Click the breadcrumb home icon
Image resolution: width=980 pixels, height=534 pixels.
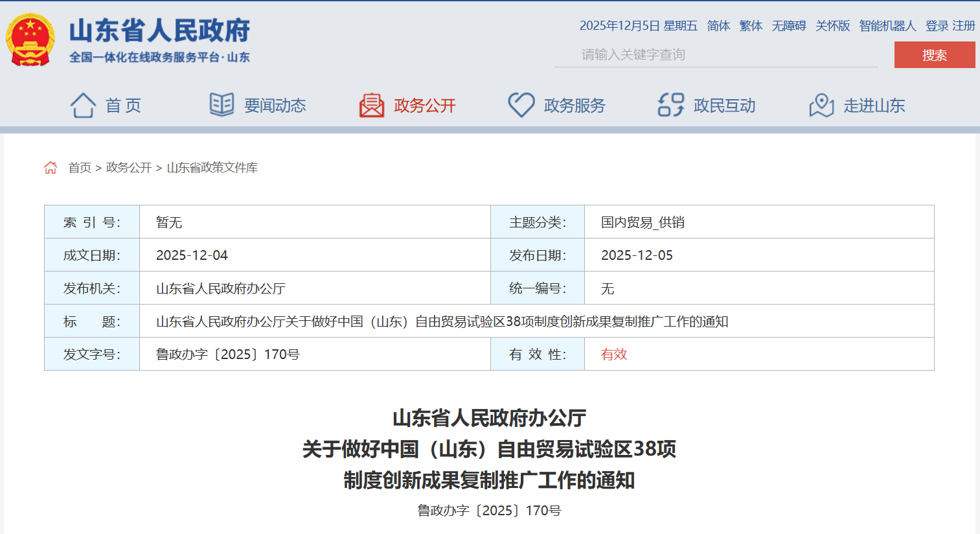[x=50, y=167]
